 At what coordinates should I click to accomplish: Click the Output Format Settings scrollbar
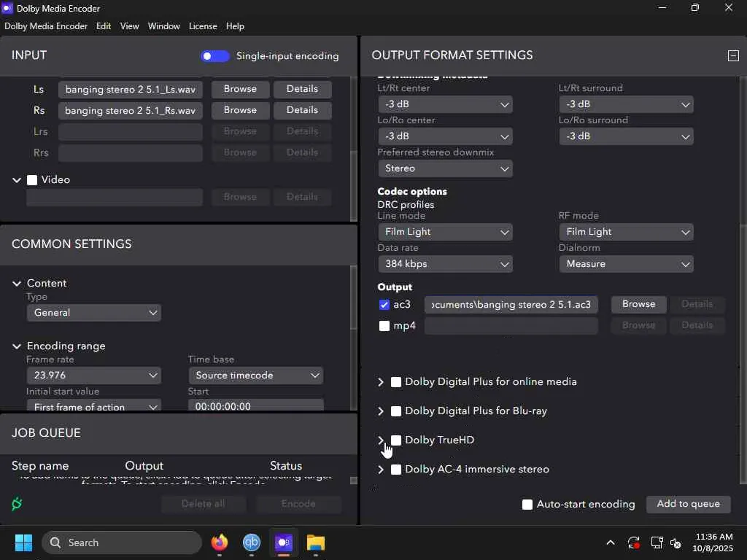[743, 354]
